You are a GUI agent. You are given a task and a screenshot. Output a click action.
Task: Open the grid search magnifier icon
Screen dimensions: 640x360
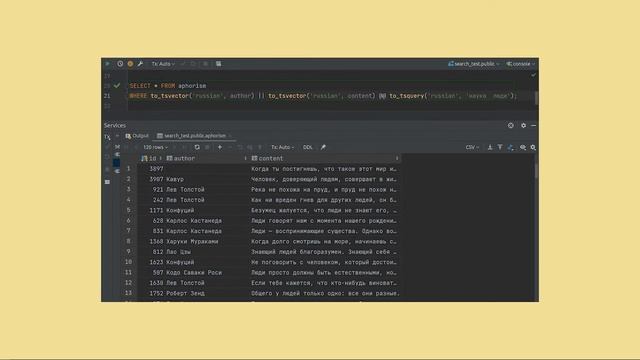click(533, 147)
